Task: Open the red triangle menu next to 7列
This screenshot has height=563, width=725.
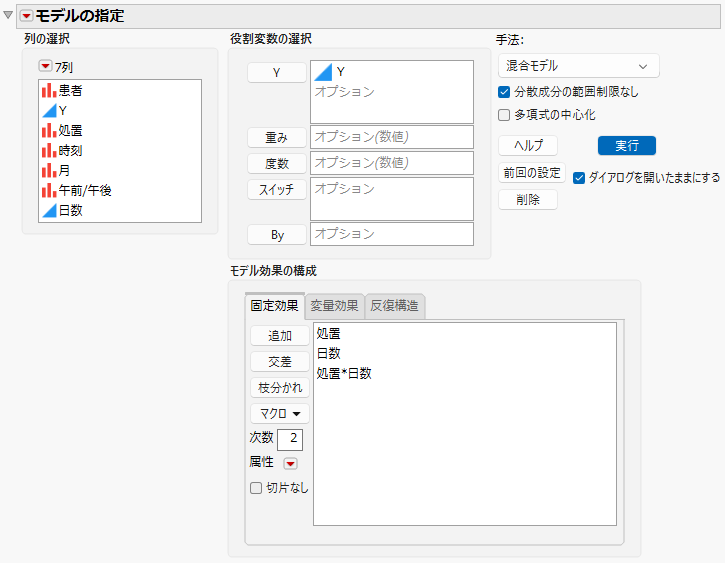Action: [x=45, y=66]
